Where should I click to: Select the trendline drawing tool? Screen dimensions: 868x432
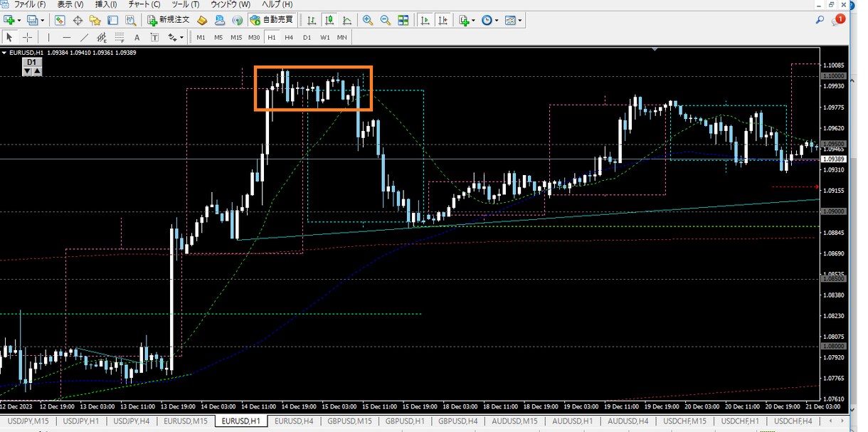pos(85,37)
